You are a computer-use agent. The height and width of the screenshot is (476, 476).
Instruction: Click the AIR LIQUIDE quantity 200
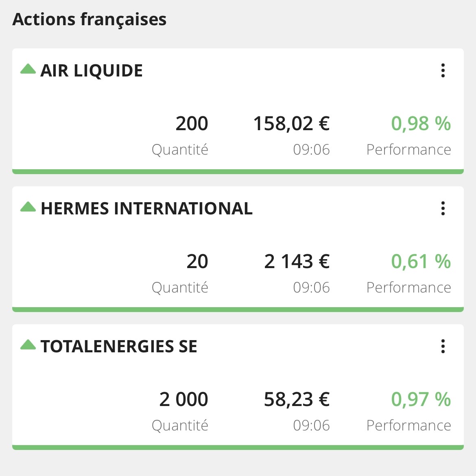(x=192, y=124)
